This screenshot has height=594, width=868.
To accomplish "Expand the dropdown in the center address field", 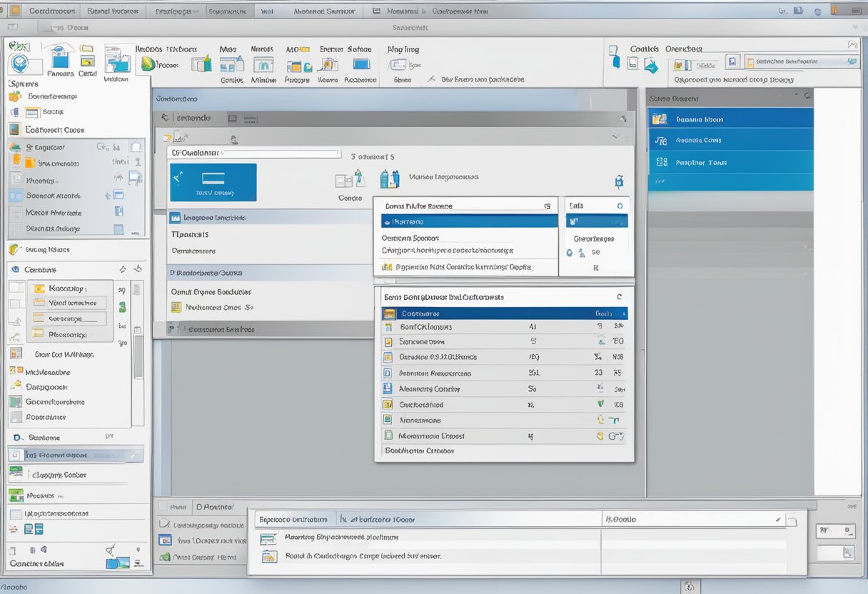I will pos(335,153).
